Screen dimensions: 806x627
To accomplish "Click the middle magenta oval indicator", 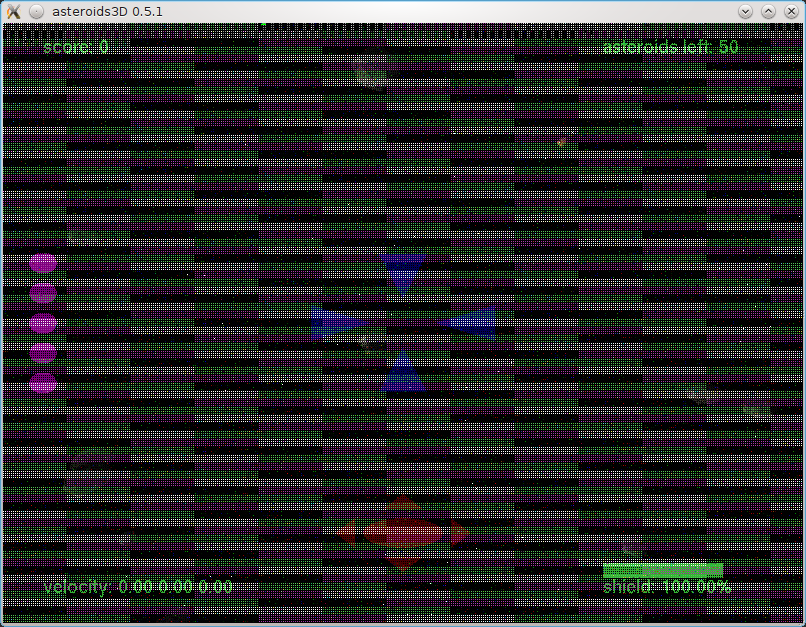I will (43, 323).
